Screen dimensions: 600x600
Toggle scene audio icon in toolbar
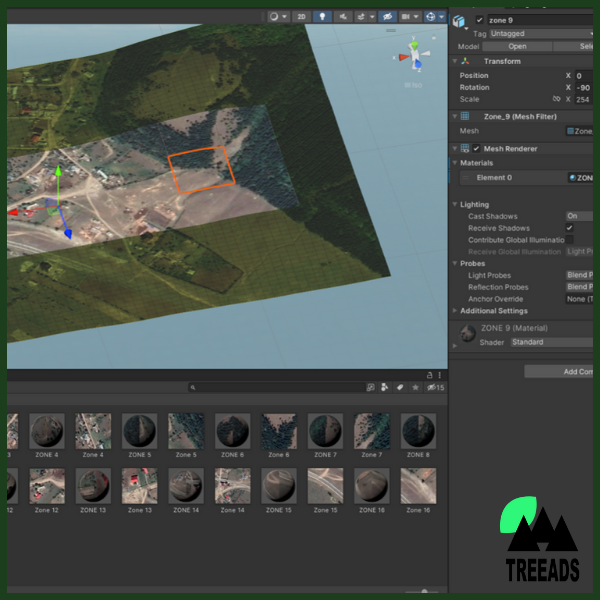(344, 17)
